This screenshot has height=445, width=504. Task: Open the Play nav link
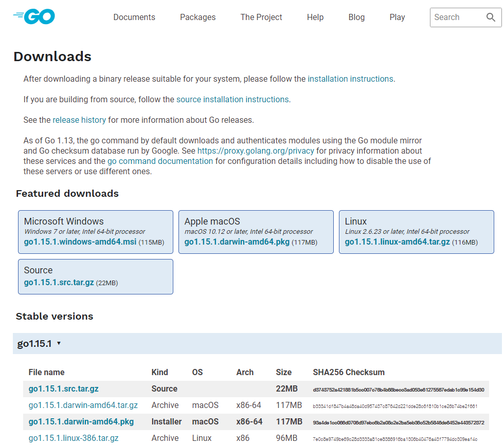point(397,17)
